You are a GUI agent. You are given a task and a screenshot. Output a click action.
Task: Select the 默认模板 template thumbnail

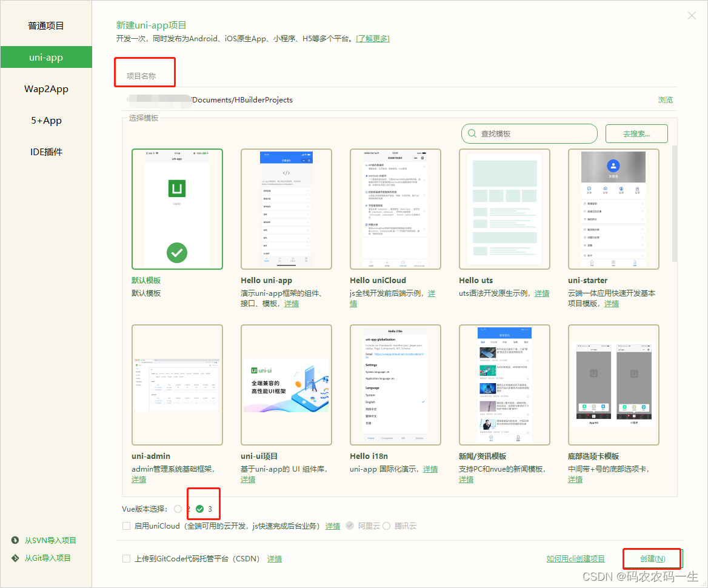177,209
